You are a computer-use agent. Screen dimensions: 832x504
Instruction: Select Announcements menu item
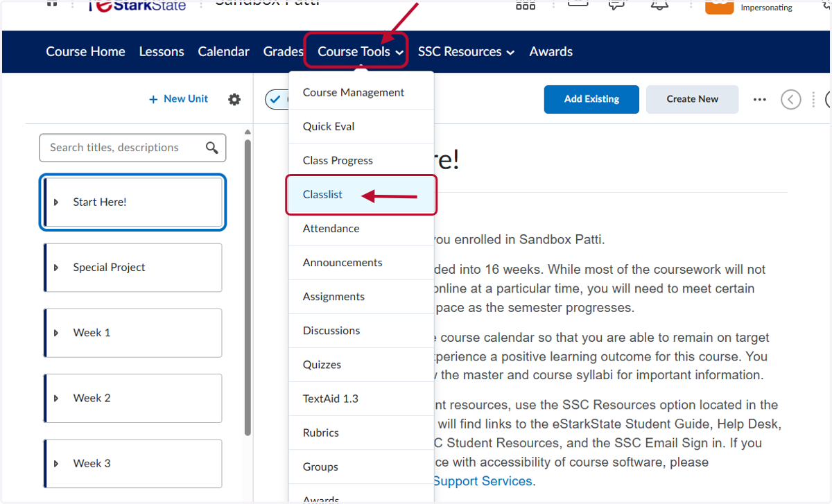click(361, 262)
